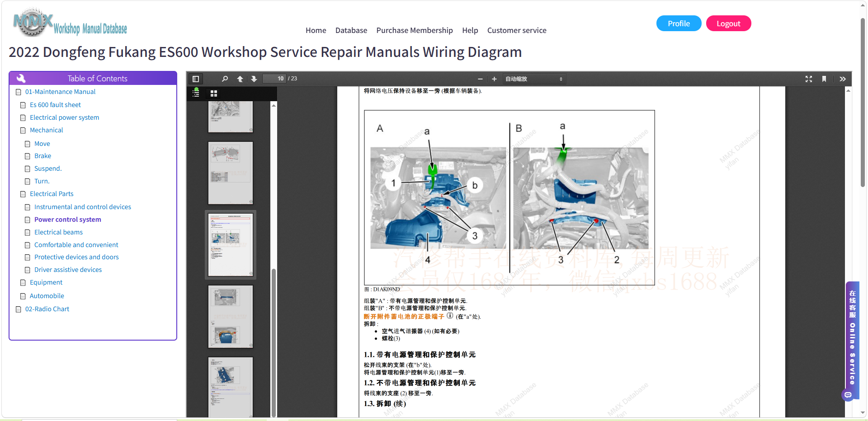Zoom in with the plus icon
Screen dimensions: 868x421
click(x=494, y=79)
